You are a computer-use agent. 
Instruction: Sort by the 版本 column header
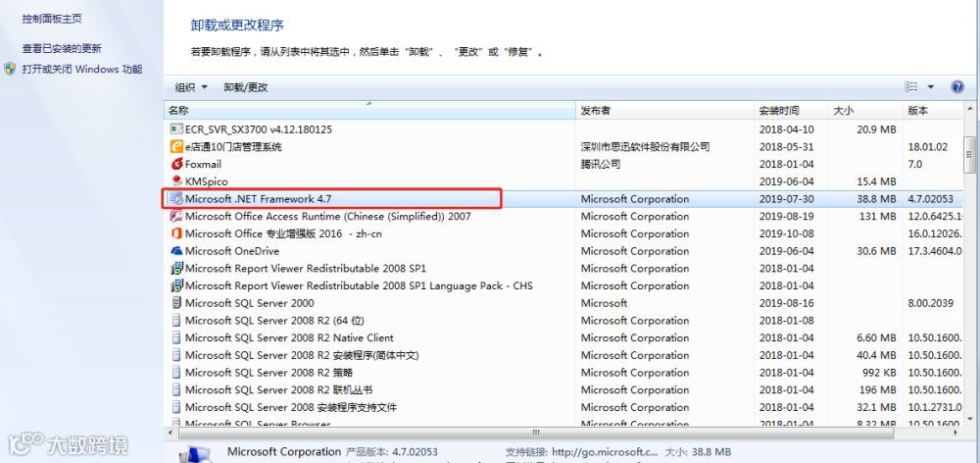tap(933, 111)
